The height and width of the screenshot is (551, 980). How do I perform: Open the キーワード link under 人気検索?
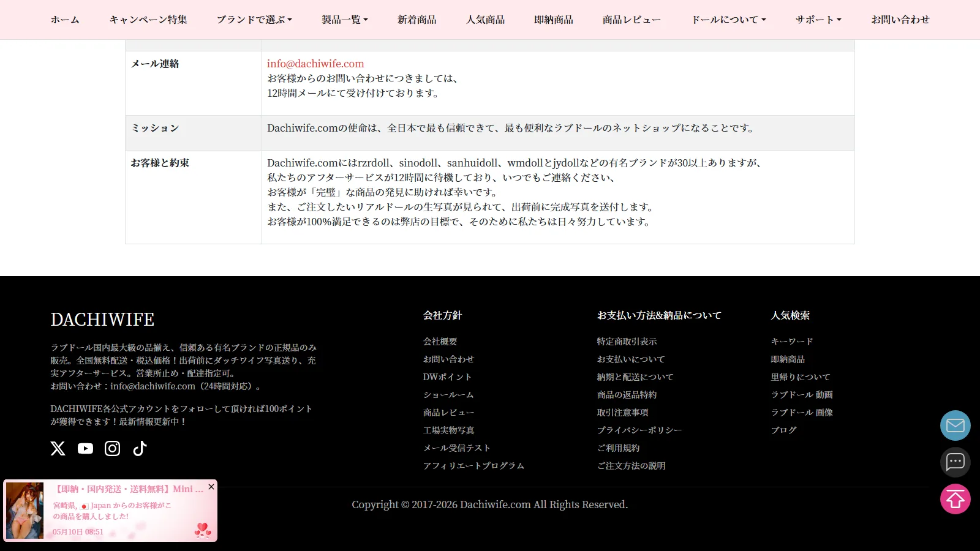[x=792, y=342]
